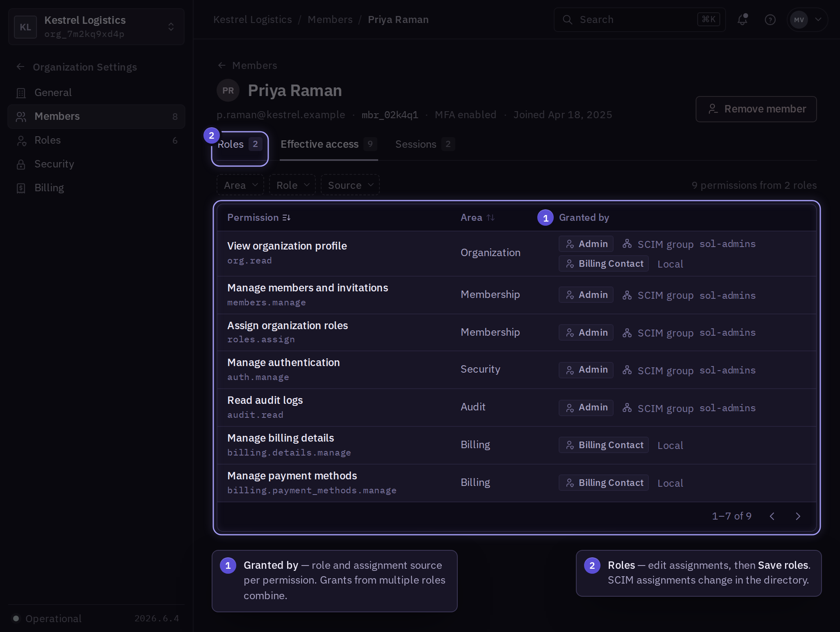Image resolution: width=840 pixels, height=632 pixels.
Task: Sort by the Area column arrows
Action: point(491,218)
